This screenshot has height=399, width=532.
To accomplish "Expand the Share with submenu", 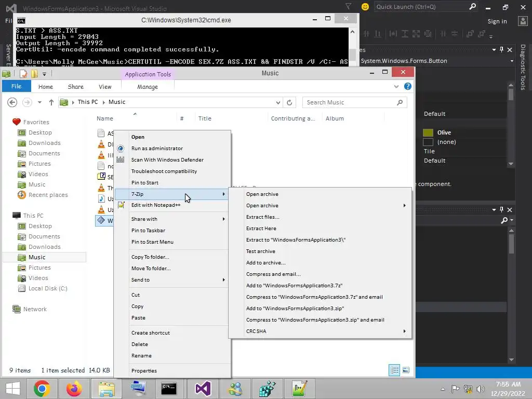I will point(223,219).
